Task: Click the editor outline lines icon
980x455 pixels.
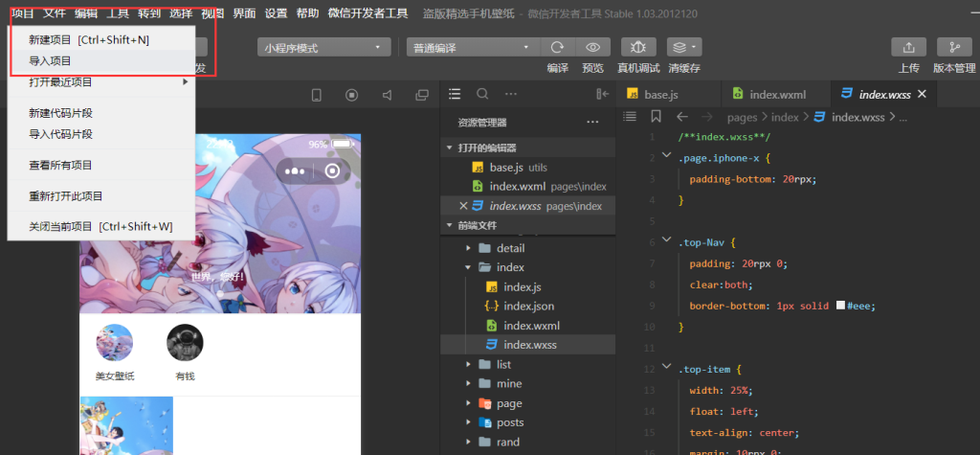Action: point(630,117)
